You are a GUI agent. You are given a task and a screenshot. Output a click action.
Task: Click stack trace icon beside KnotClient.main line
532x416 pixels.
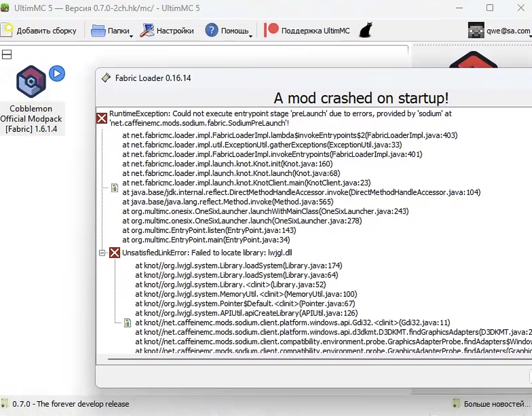point(114,188)
